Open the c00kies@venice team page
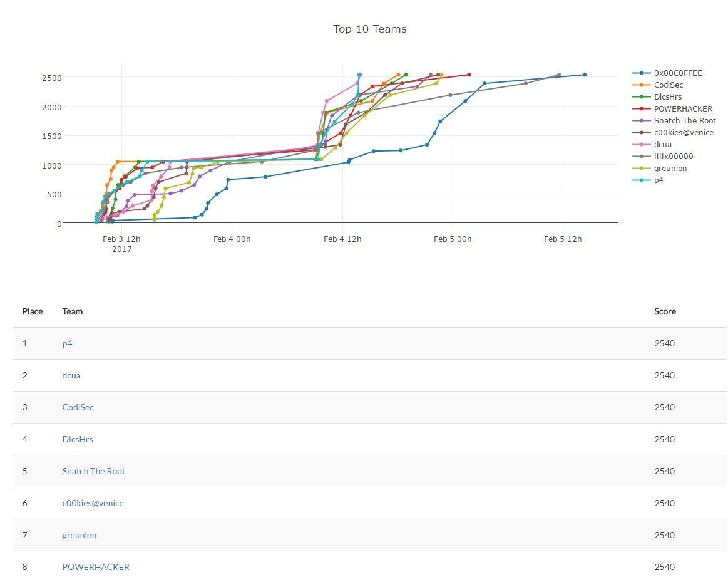The height and width of the screenshot is (582, 728). pos(93,503)
